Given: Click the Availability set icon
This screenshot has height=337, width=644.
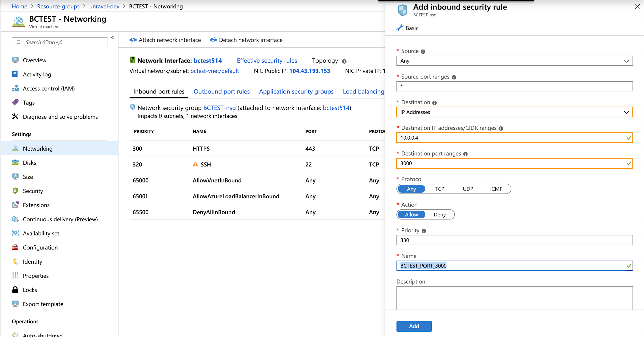Looking at the screenshot, I should click(15, 233).
